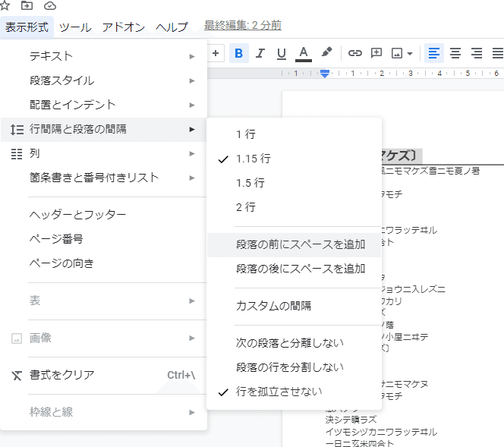Click the horizontal ruler bar
504x447 pixels.
click(356, 74)
